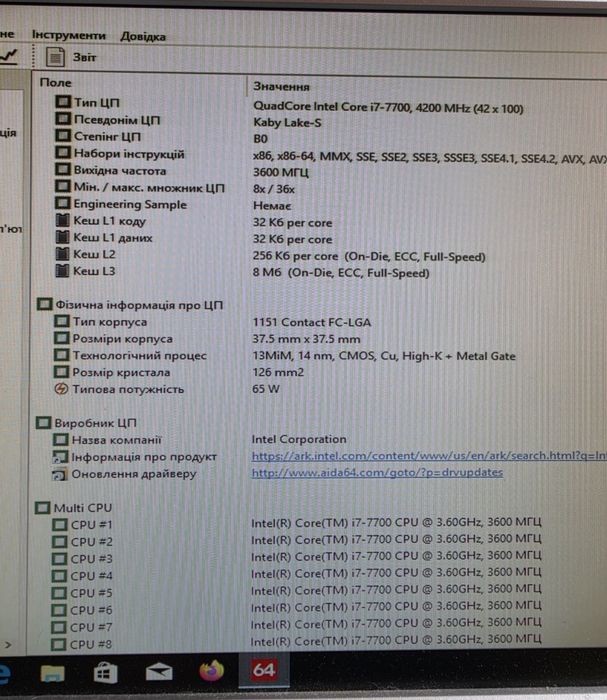Click the Технологічний процес row icon

pyautogui.click(x=62, y=355)
